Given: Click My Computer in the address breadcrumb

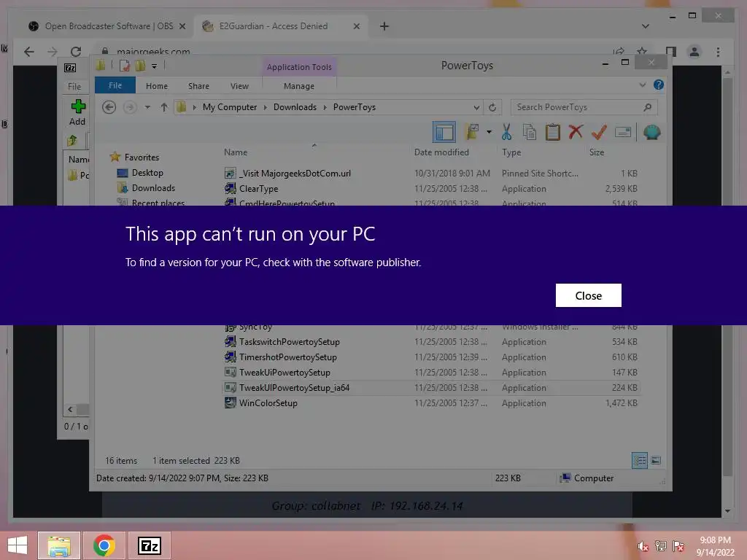Looking at the screenshot, I should click(x=230, y=107).
